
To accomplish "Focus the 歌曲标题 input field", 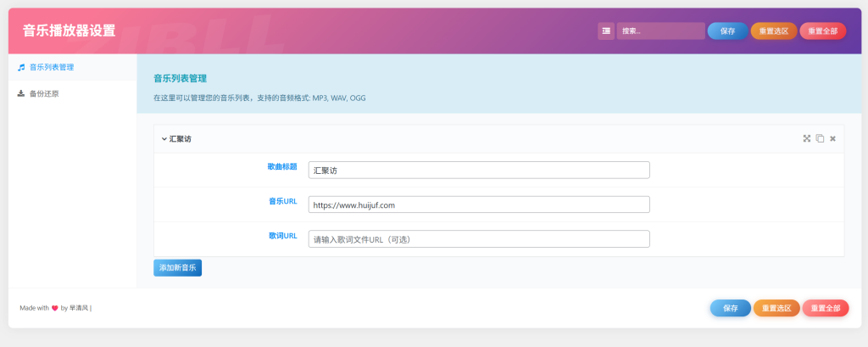I will tap(479, 171).
